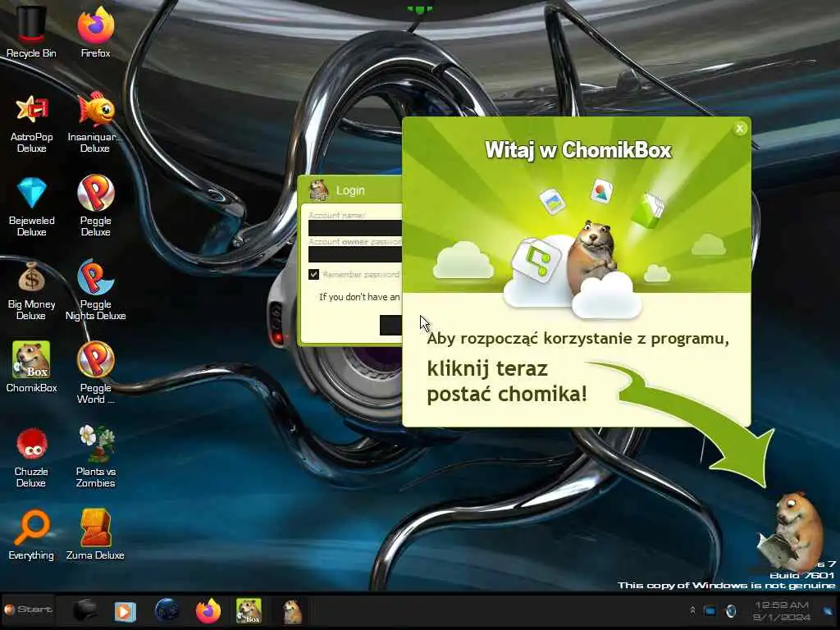The width and height of the screenshot is (840, 630).
Task: Open the media player taskbar icon
Action: point(125,611)
